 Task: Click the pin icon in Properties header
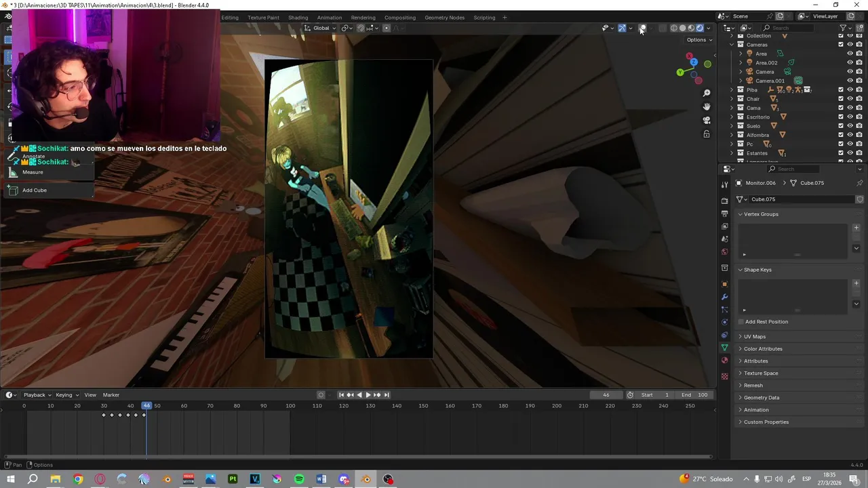[860, 183]
